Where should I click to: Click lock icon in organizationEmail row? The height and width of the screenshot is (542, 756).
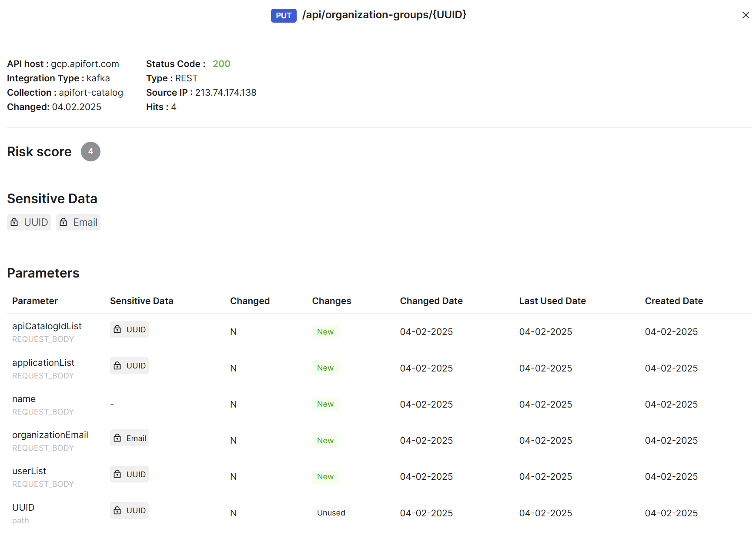pyautogui.click(x=117, y=438)
